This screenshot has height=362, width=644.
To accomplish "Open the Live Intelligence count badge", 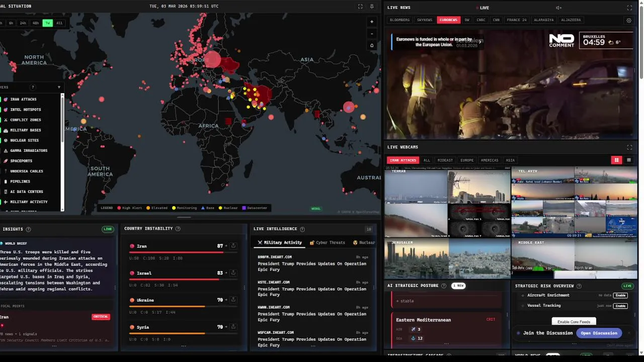I will coord(369,229).
